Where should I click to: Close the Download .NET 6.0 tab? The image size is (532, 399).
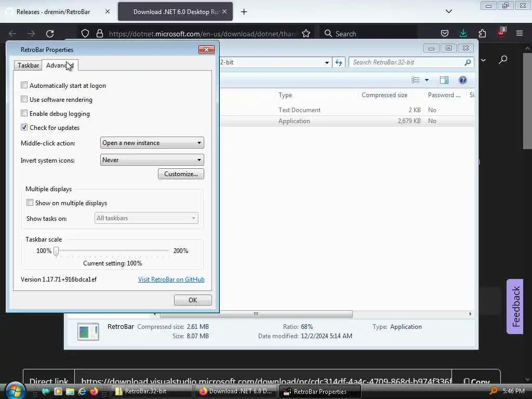pyautogui.click(x=224, y=11)
